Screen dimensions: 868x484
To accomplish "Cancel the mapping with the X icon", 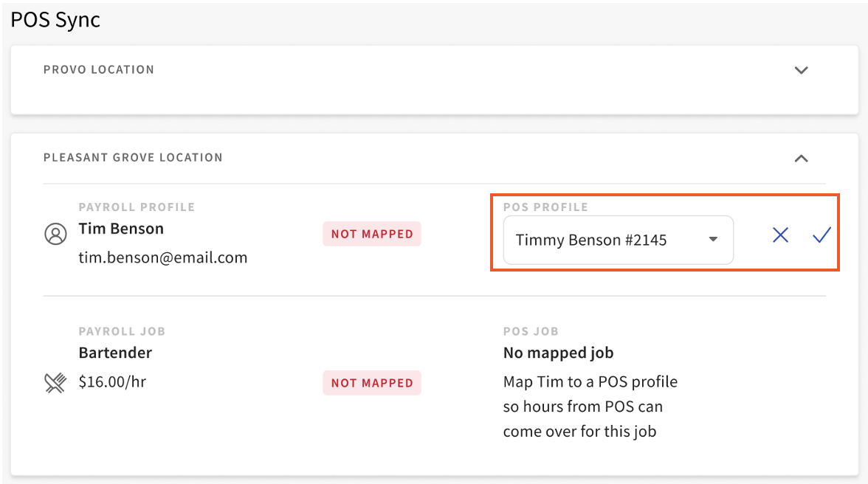I will pos(780,235).
